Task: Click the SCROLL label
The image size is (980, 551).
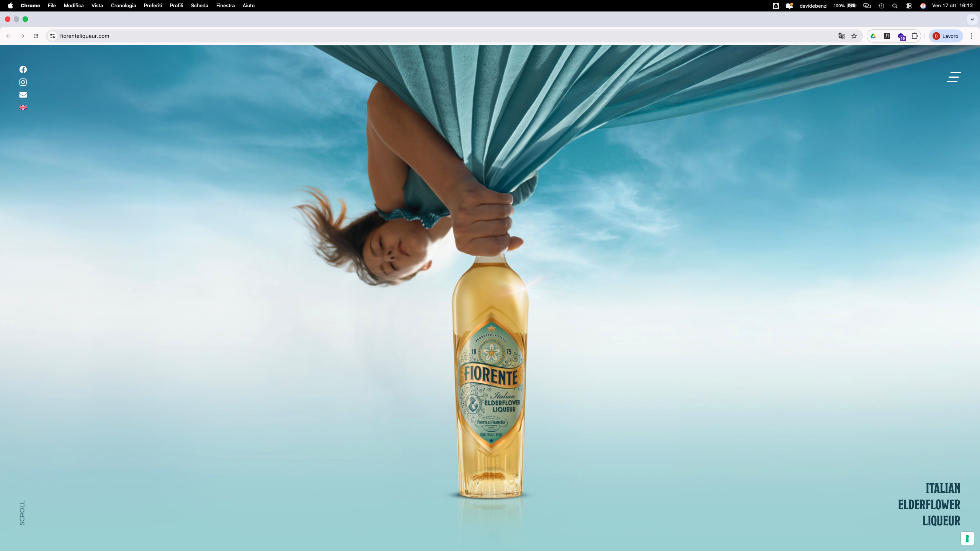Action: click(x=22, y=513)
